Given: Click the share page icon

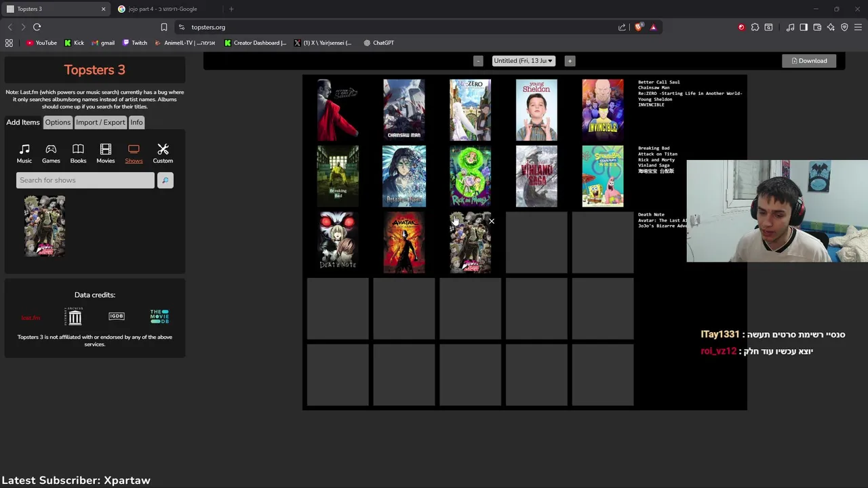Looking at the screenshot, I should point(622,27).
